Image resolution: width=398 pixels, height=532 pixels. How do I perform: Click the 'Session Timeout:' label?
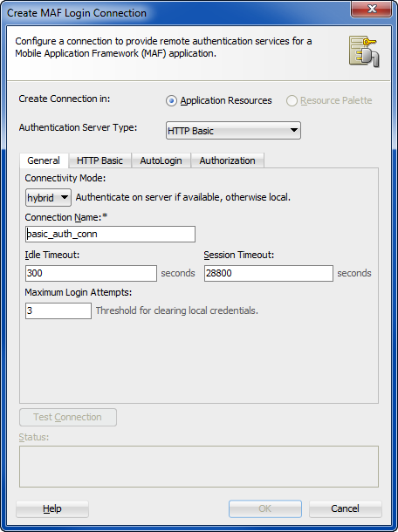coord(239,255)
